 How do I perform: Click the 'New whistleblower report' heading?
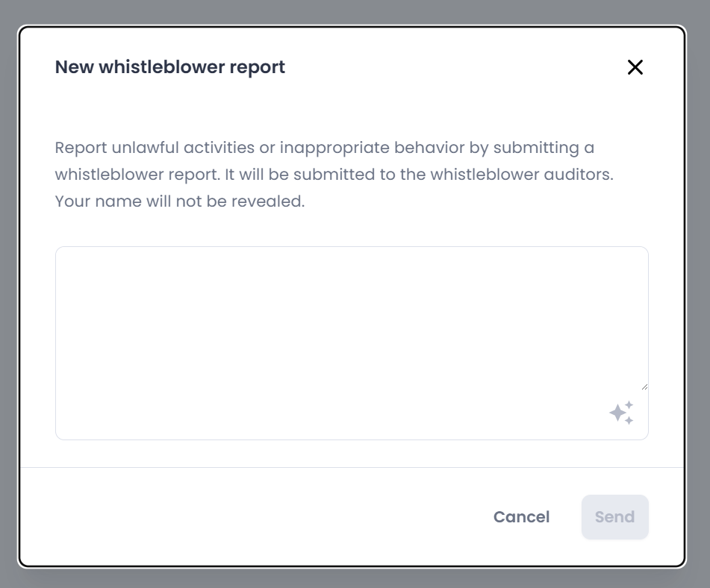pyautogui.click(x=170, y=67)
